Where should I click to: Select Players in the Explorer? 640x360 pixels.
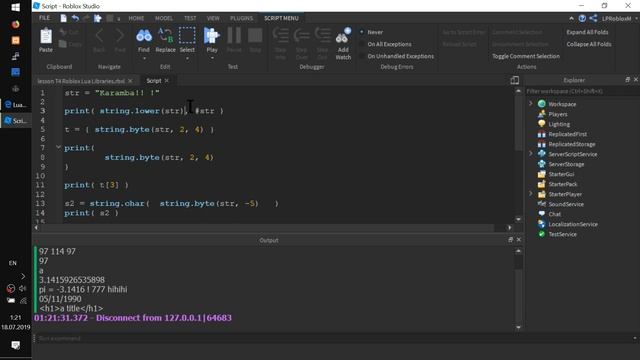[x=558, y=114]
